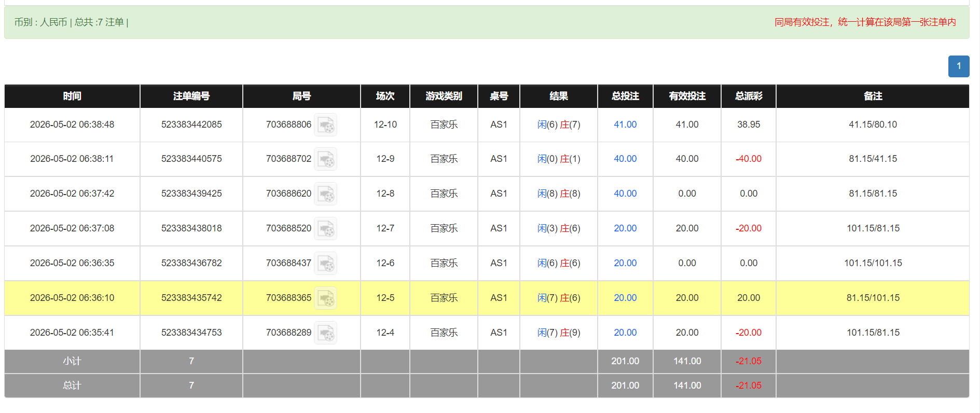Click timestamp 2026-05-02 06:35:41
The height and width of the screenshot is (413, 980).
click(72, 333)
